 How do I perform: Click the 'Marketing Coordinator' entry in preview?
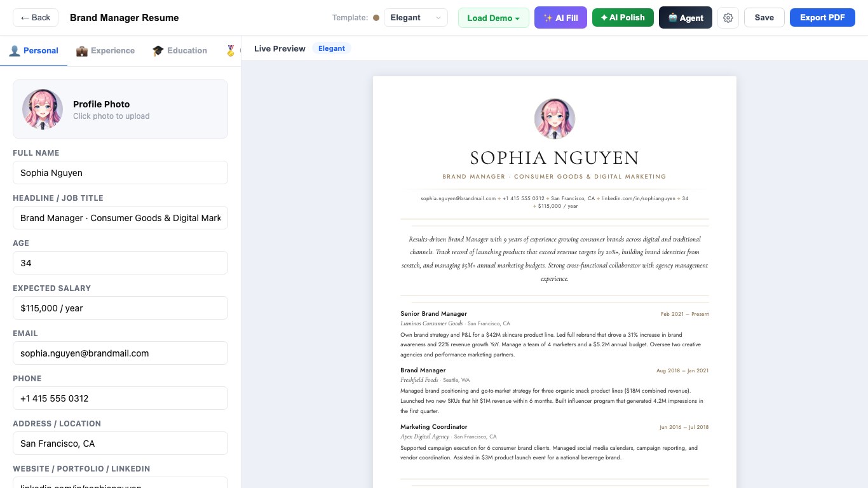pos(433,427)
